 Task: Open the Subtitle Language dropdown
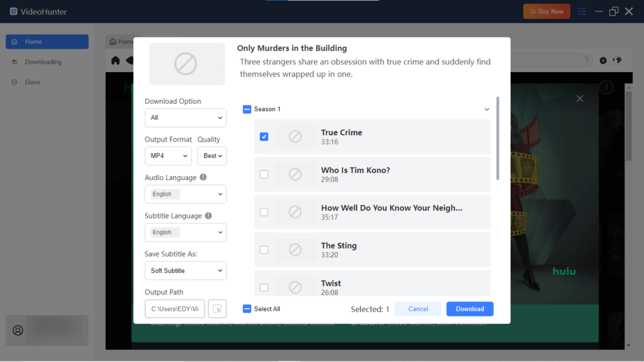pyautogui.click(x=186, y=232)
